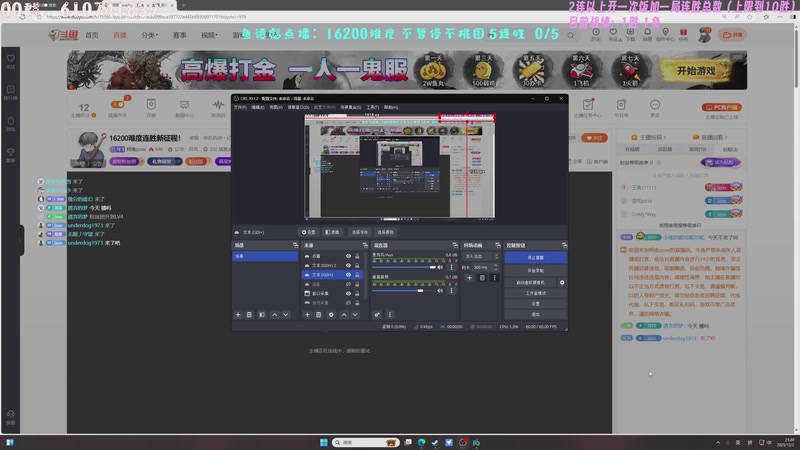Select the 场景 item in Scenes list
Screen dimensions: 800x450
265,256
